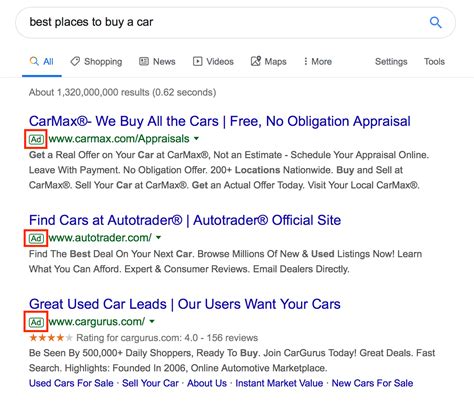
Task: Open the Great Used Car Leads ad headline
Action: 185,304
